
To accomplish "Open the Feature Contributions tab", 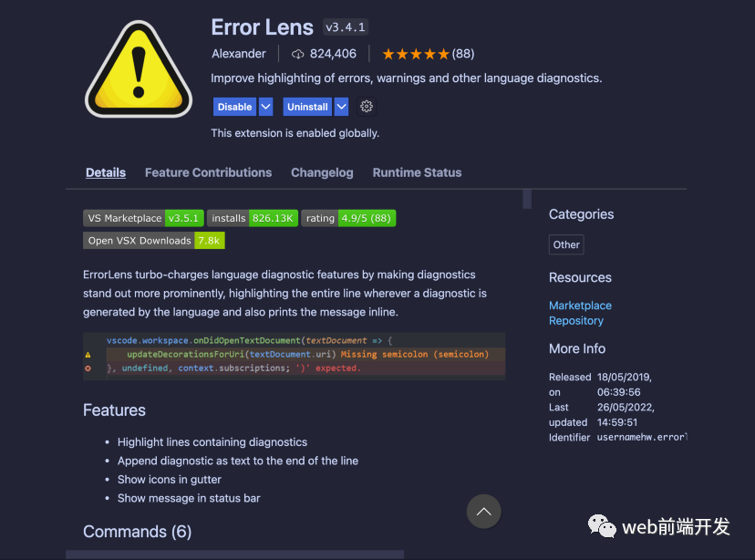I will (209, 172).
